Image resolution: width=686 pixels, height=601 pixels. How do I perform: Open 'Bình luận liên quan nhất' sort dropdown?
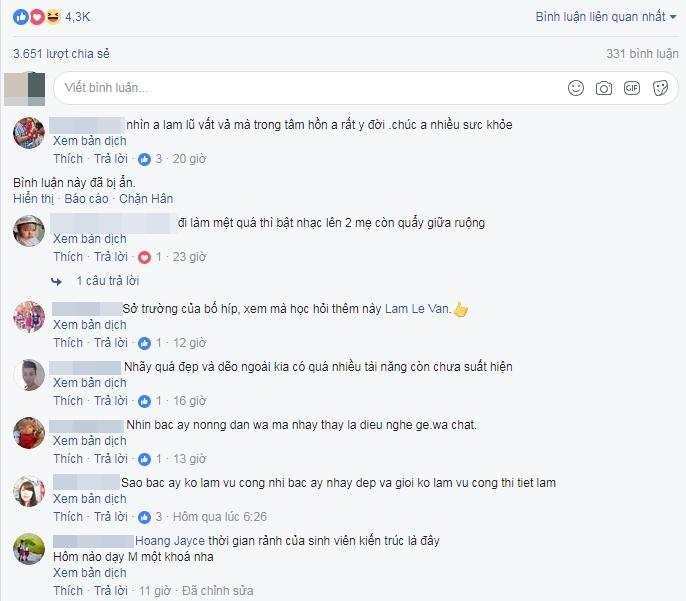606,17
